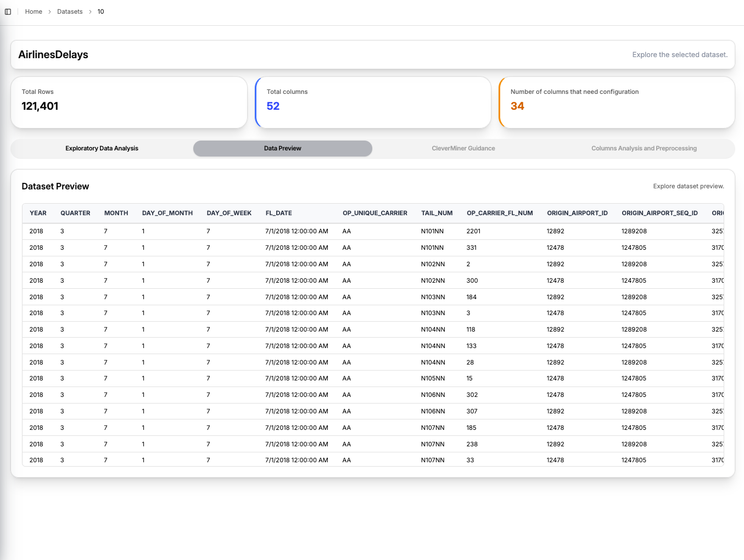The height and width of the screenshot is (560, 744).
Task: Click the dataset 10 breadcrumb item
Action: pos(100,11)
